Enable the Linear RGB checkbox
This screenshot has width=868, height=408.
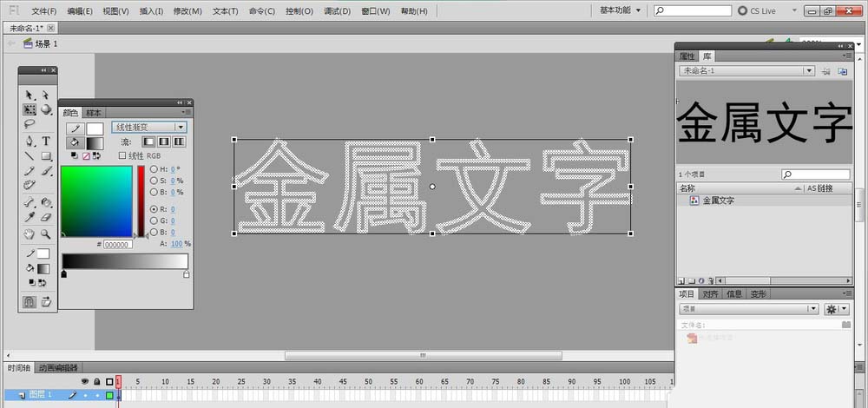click(122, 156)
